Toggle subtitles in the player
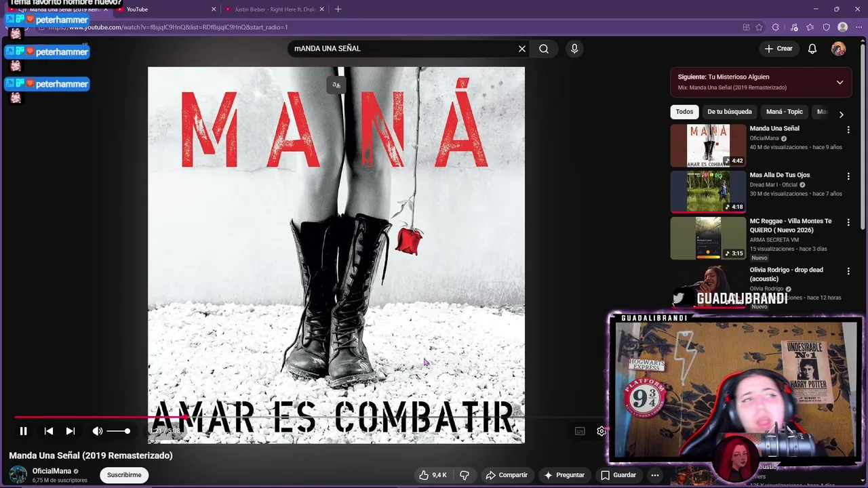Viewport: 868px width, 488px height. click(580, 431)
